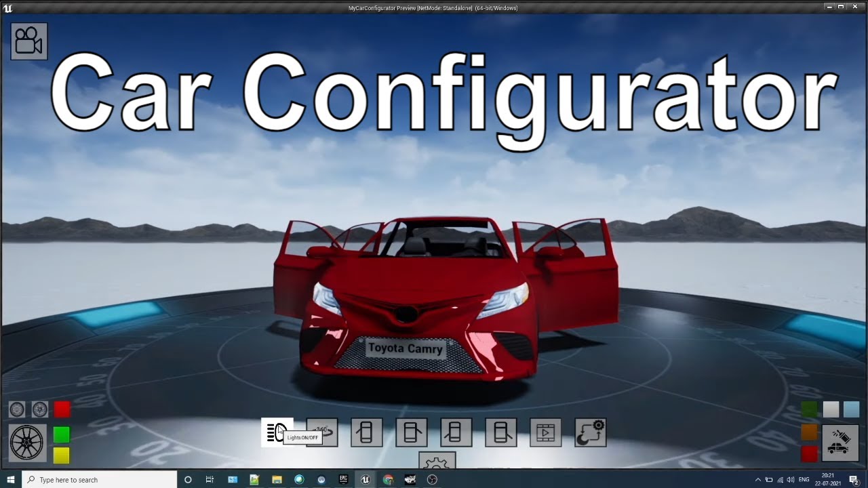This screenshot has width=868, height=488.
Task: Open File Explorer from the taskbar
Action: (x=277, y=480)
